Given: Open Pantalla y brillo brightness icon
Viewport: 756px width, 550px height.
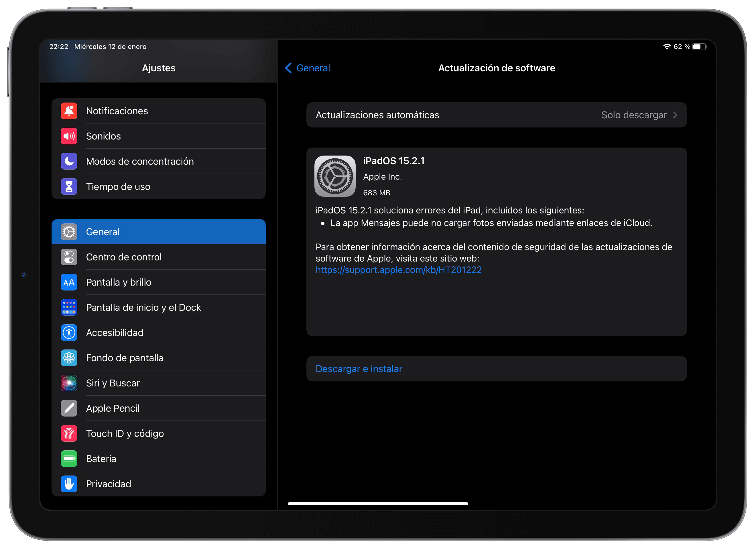Looking at the screenshot, I should (69, 282).
